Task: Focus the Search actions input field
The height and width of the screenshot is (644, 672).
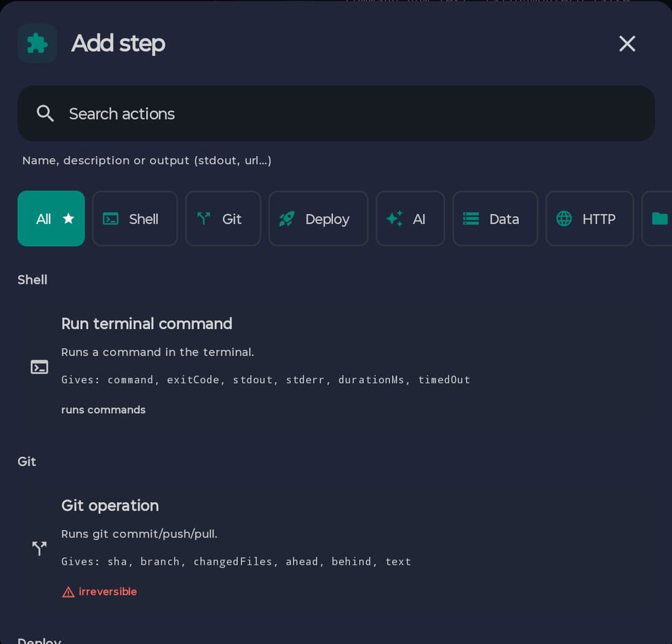Action: pos(336,113)
